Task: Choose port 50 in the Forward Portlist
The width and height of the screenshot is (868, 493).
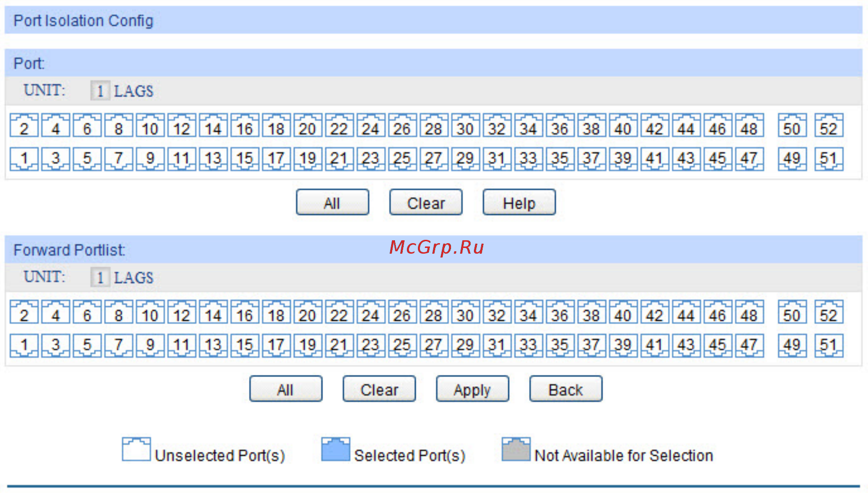Action: [x=792, y=313]
